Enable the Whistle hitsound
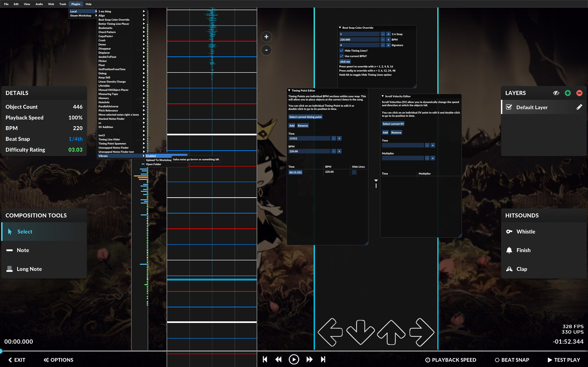This screenshot has height=367, width=588. (526, 232)
